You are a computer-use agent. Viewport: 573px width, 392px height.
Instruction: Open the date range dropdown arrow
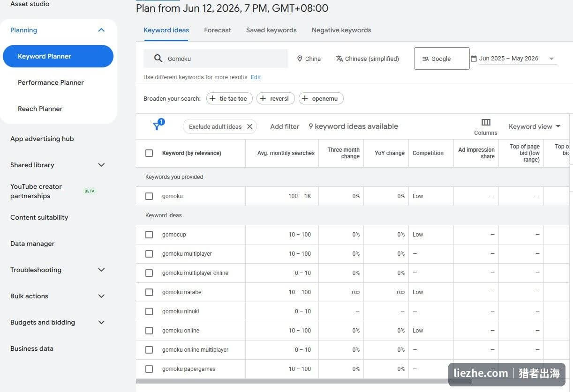tap(551, 59)
